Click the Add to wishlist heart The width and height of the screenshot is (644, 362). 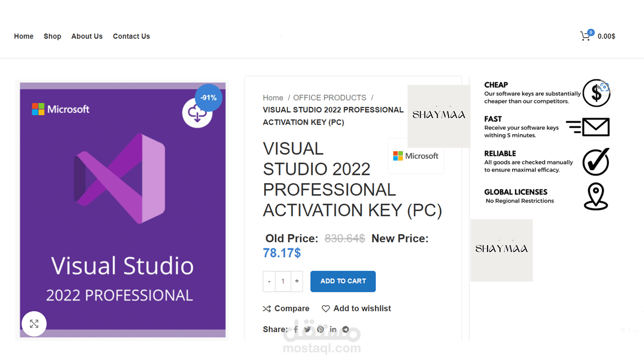click(326, 309)
